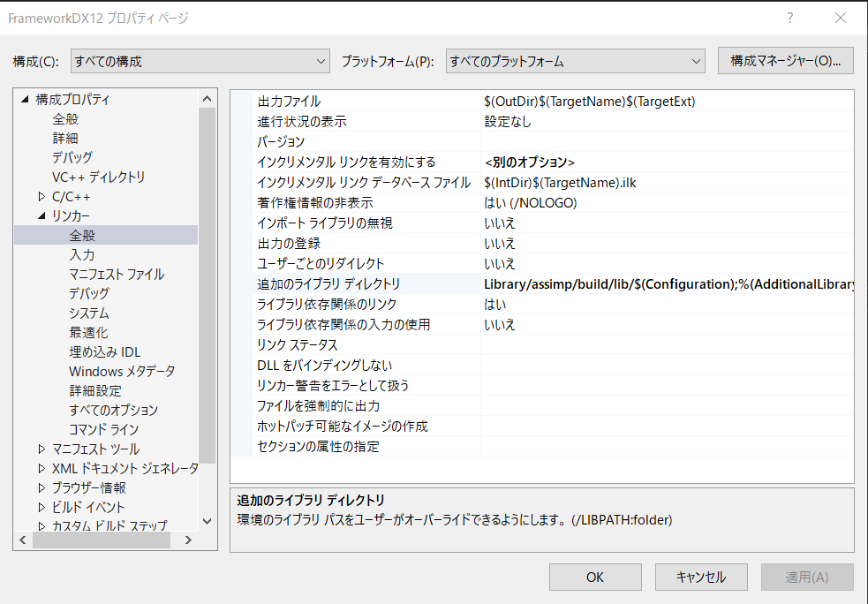This screenshot has width=868, height=604.
Task: Click the <別のオプション> value
Action: [530, 162]
